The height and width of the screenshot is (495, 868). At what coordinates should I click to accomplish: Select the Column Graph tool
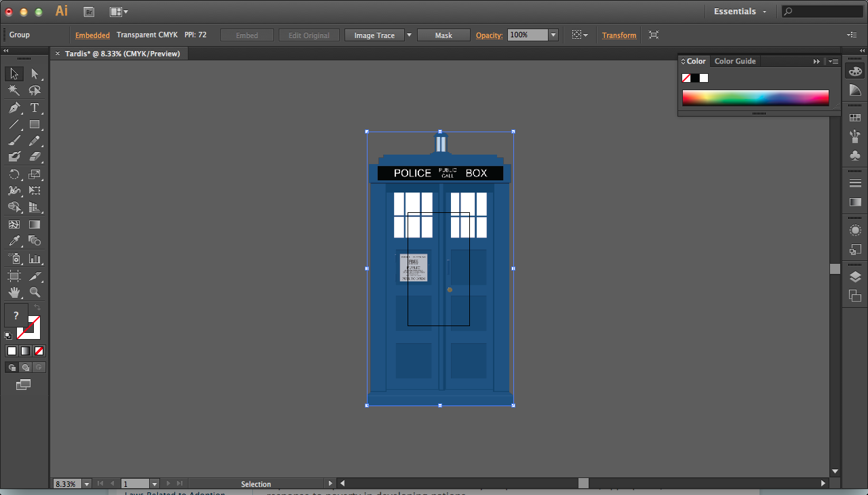(35, 258)
